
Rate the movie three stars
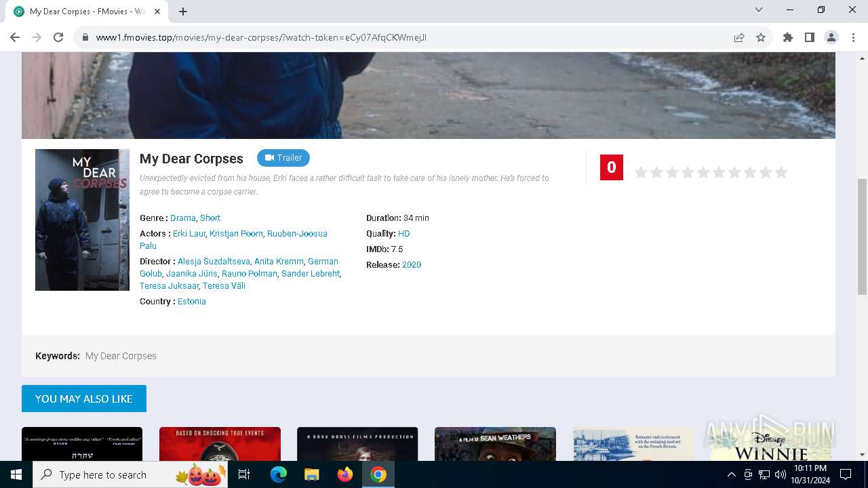pyautogui.click(x=672, y=172)
